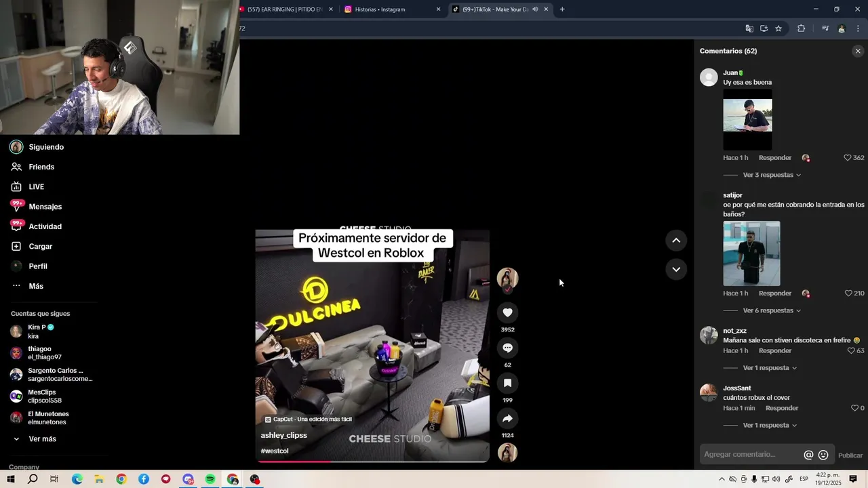
Task: Like JossSant's comment with 0 likes
Action: click(x=854, y=408)
